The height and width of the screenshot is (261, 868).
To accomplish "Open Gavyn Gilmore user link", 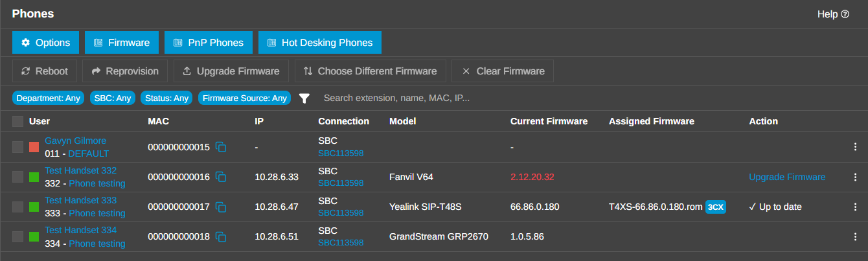I will pyautogui.click(x=75, y=141).
